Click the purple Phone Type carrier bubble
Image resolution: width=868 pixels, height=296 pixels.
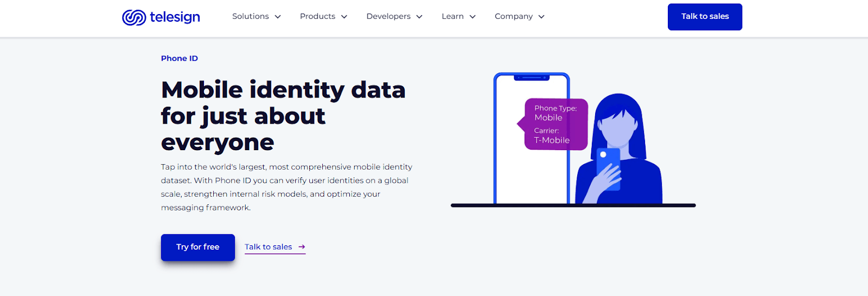tap(555, 124)
